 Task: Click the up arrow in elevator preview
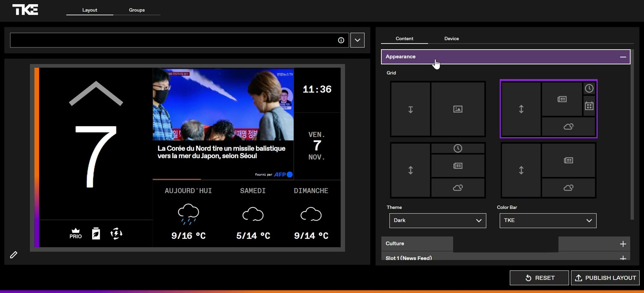point(96,94)
